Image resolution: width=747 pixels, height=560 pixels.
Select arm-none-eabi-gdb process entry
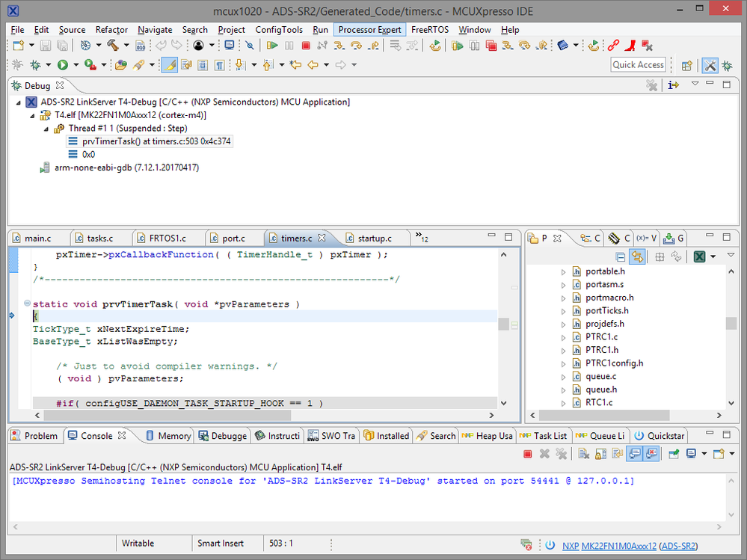click(x=119, y=167)
